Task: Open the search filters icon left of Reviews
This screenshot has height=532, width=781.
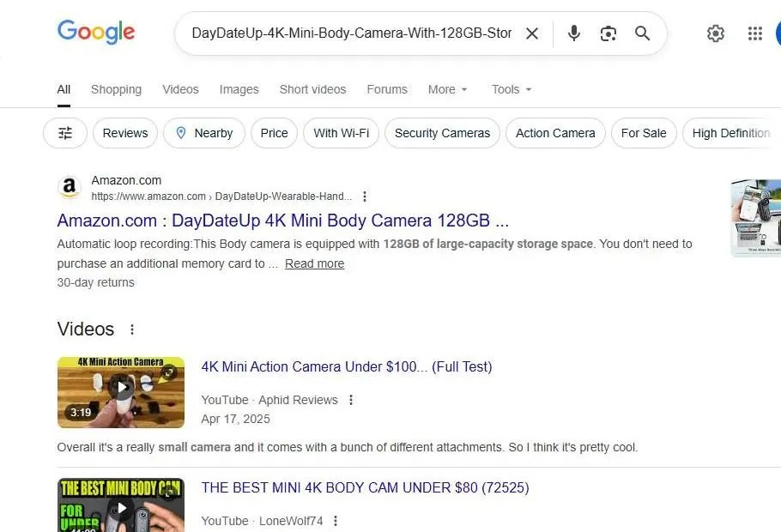Action: 64,133
